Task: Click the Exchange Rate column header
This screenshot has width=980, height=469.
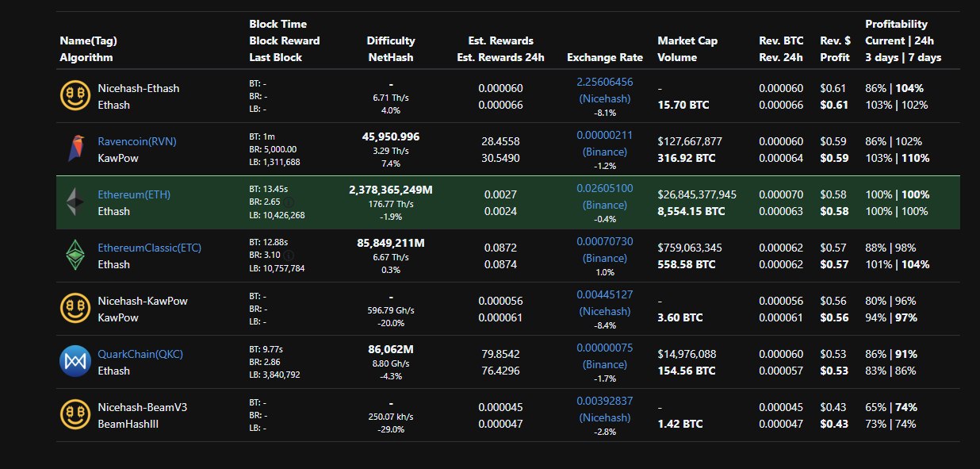Action: tap(605, 57)
